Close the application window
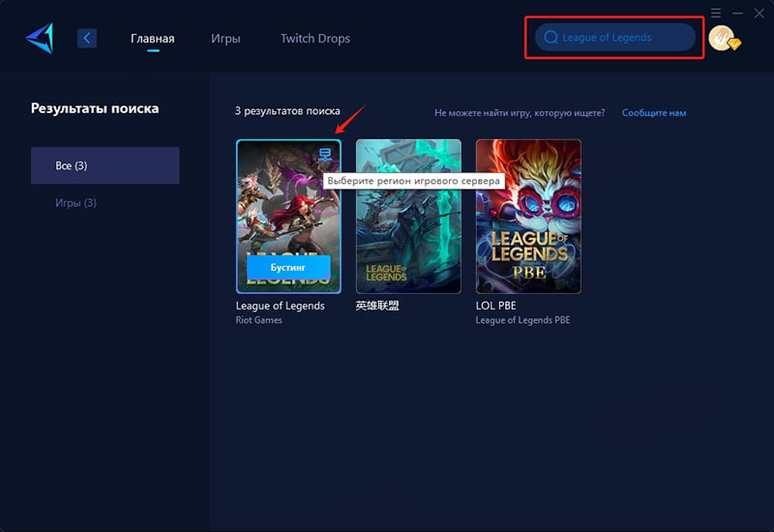 [x=759, y=14]
